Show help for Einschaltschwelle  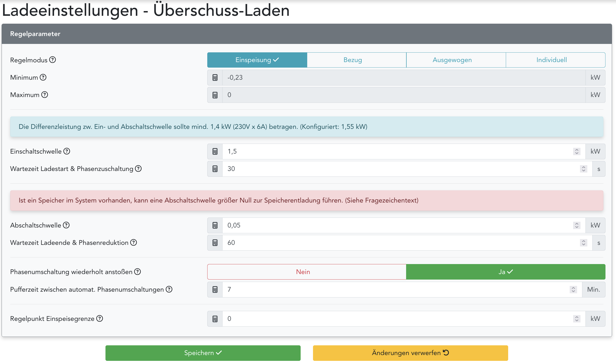(x=67, y=151)
